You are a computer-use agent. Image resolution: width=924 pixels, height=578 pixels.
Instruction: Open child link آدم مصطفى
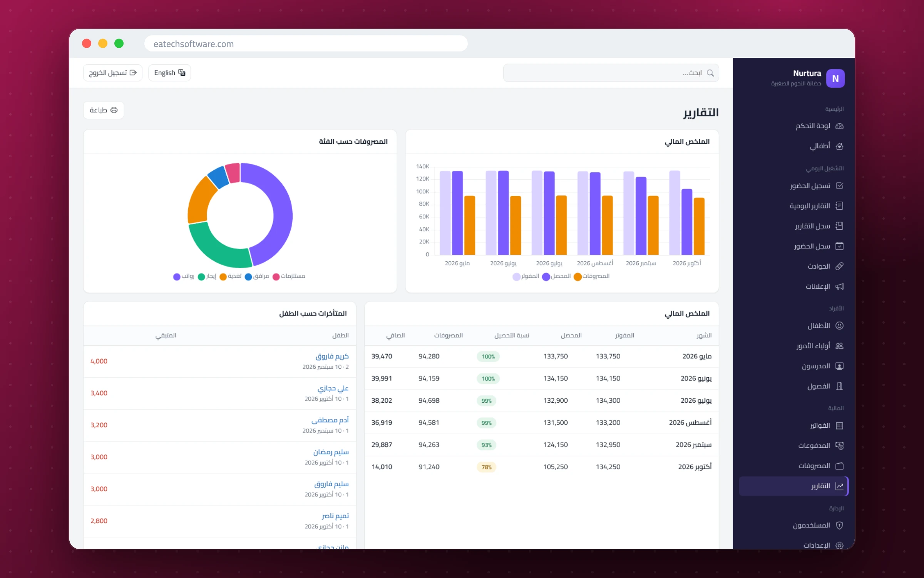coord(330,420)
